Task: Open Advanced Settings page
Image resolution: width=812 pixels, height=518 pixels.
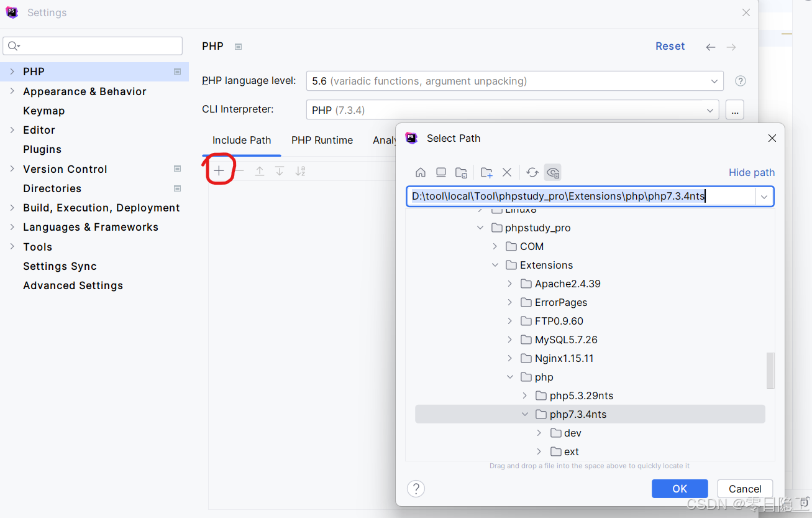Action: (x=73, y=285)
